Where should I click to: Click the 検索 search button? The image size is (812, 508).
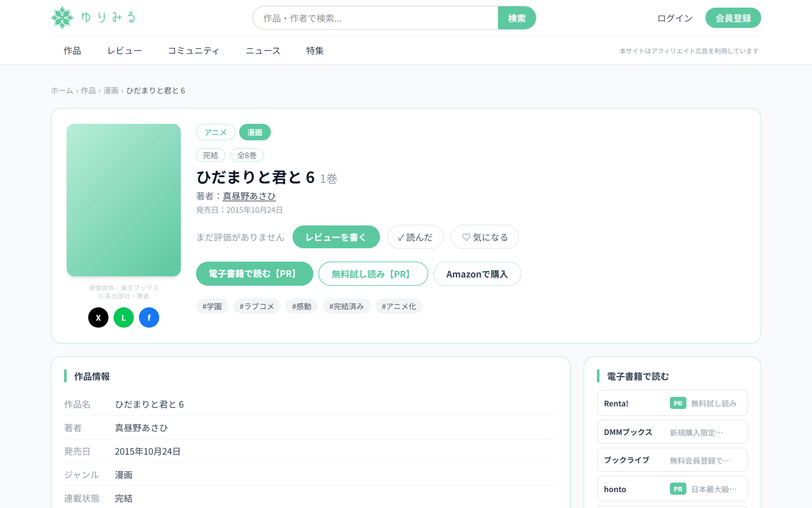tap(517, 18)
